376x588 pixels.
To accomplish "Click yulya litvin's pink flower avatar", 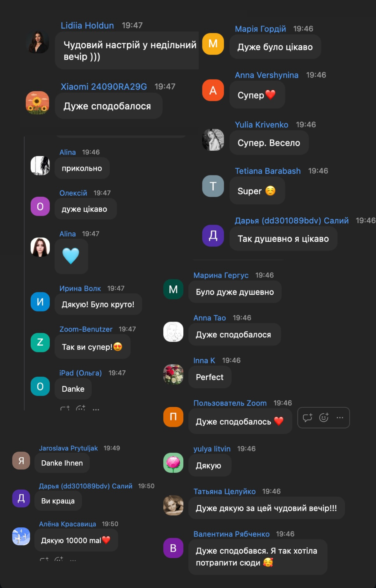I will pyautogui.click(x=173, y=463).
